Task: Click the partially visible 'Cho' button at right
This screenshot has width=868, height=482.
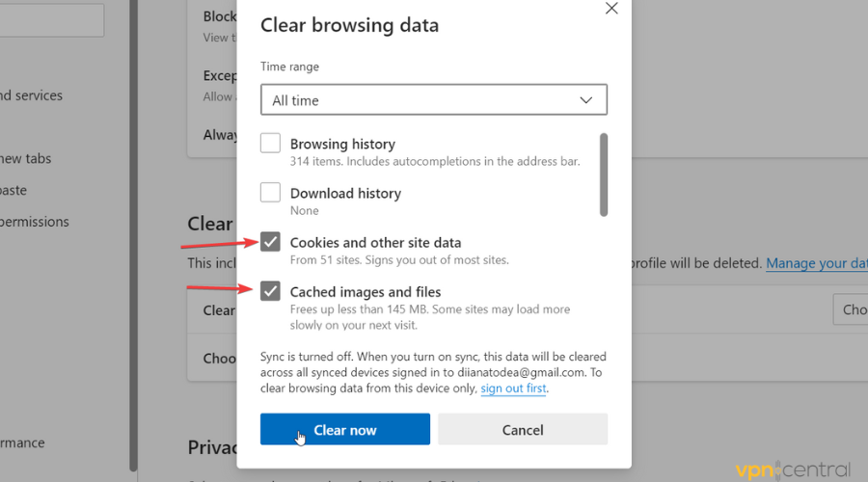Action: [x=851, y=309]
